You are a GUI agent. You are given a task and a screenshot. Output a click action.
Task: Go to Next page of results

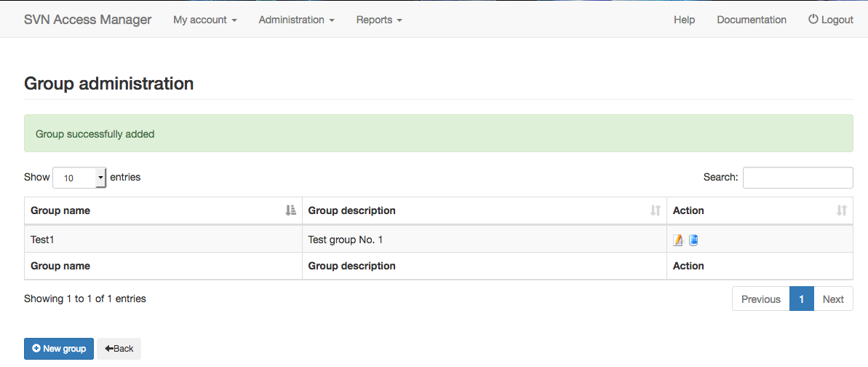pos(833,299)
